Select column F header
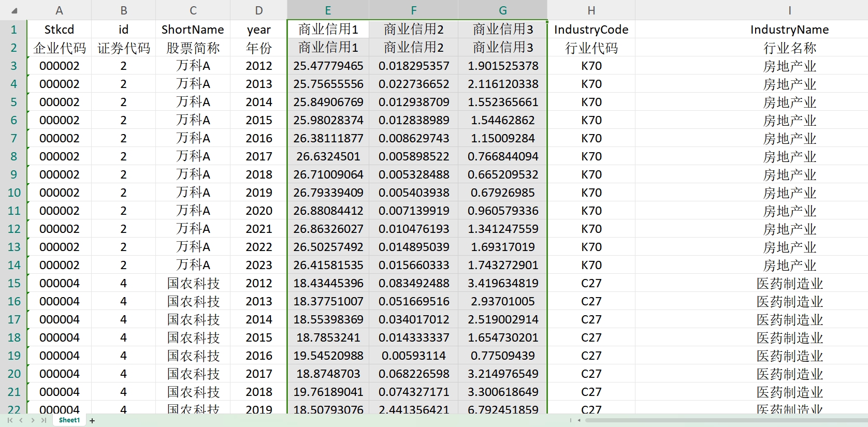 pos(413,10)
